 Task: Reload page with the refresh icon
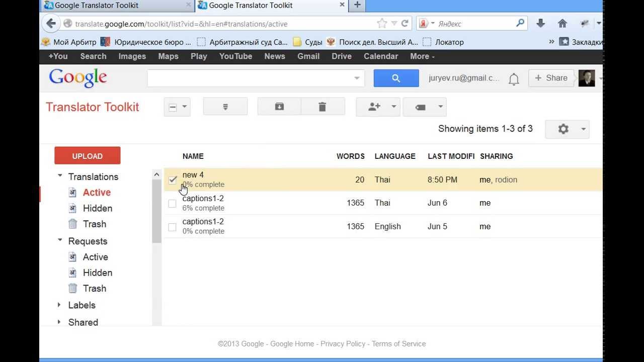point(404,24)
